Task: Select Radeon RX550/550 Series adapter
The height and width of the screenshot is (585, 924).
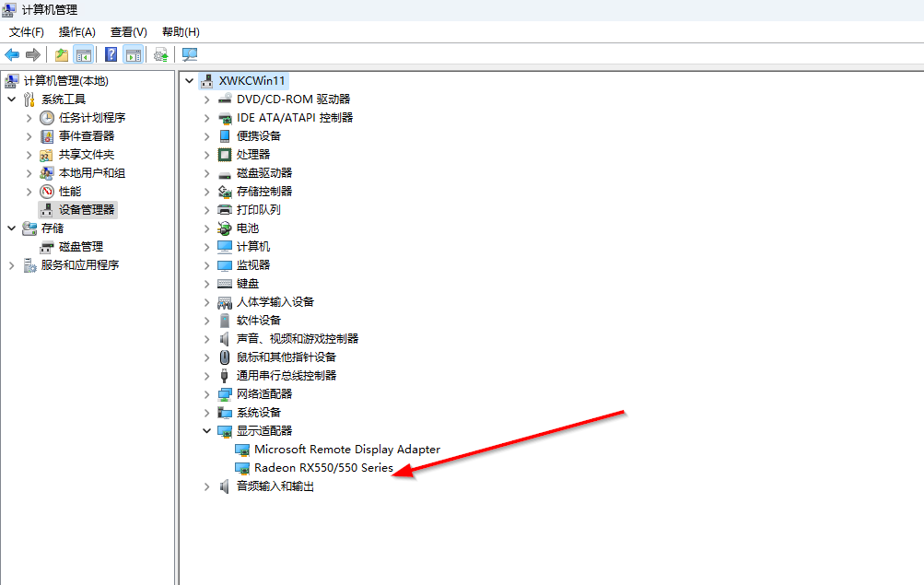Action: (323, 468)
